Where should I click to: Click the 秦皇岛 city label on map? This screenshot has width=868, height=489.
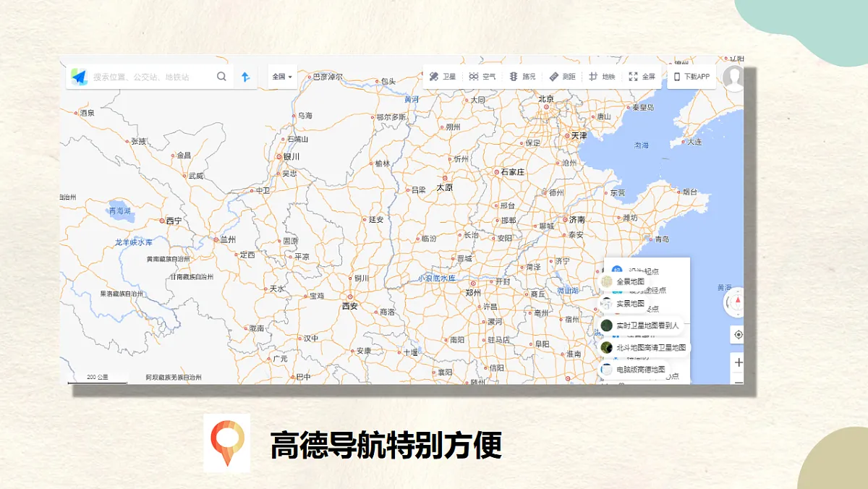(x=643, y=107)
